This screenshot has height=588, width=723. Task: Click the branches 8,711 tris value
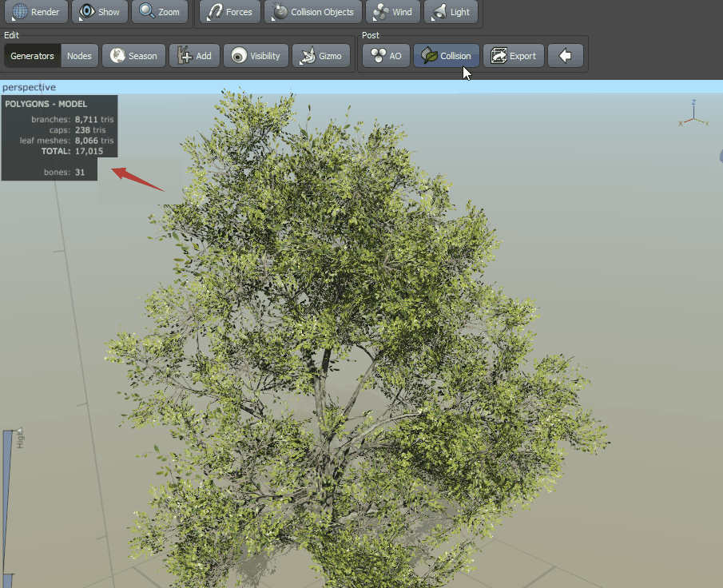94,120
